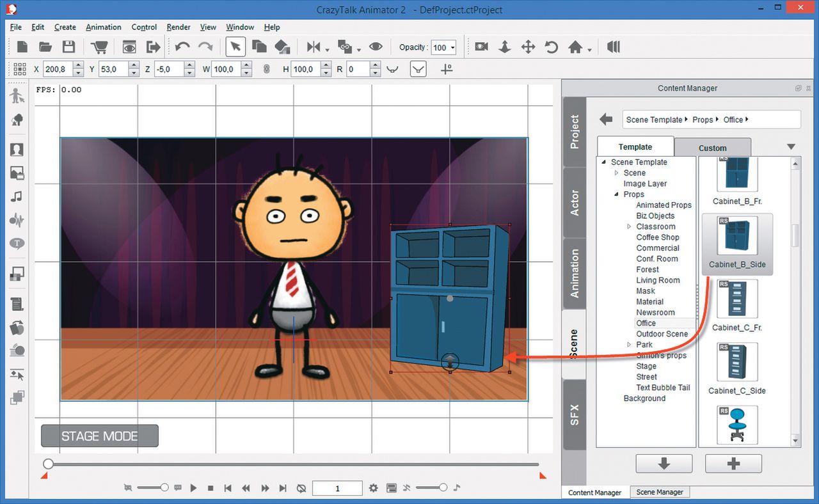Open the Render menu
819x504 pixels.
coord(179,28)
